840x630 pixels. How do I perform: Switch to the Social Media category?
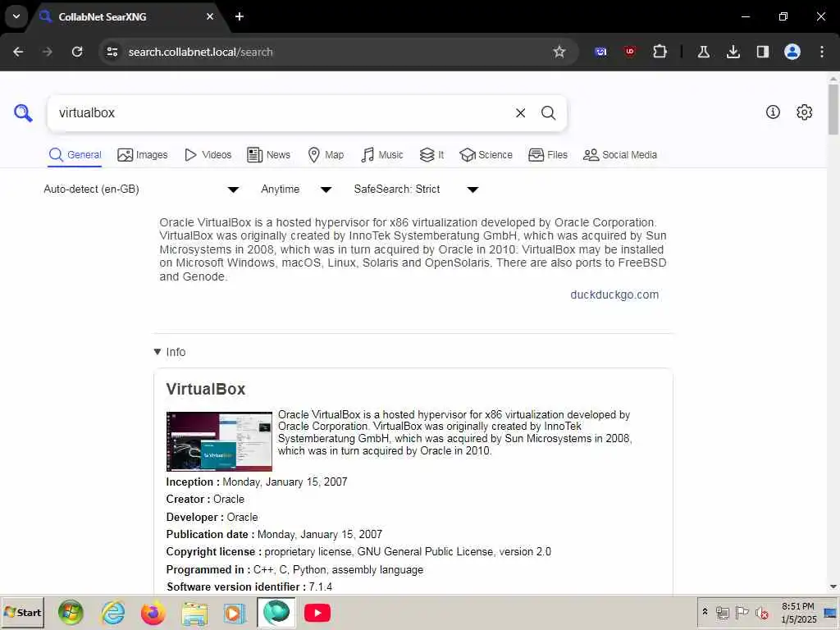tap(620, 155)
